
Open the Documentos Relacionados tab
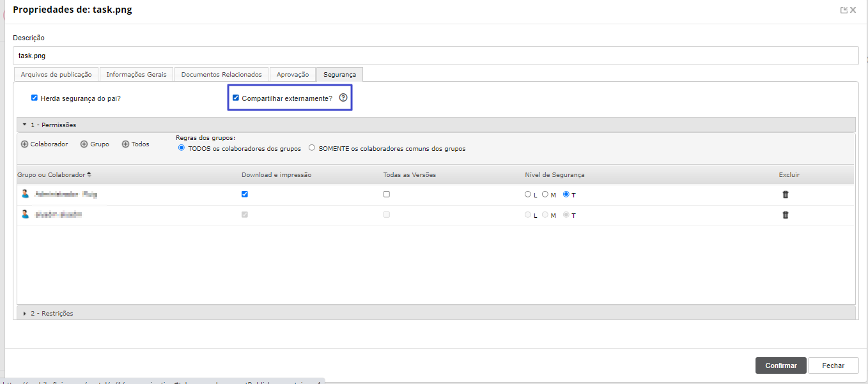(221, 74)
